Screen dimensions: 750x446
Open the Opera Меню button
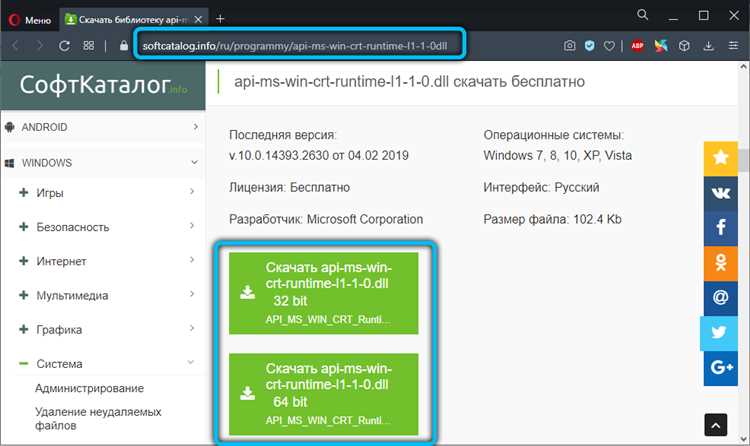pos(30,20)
